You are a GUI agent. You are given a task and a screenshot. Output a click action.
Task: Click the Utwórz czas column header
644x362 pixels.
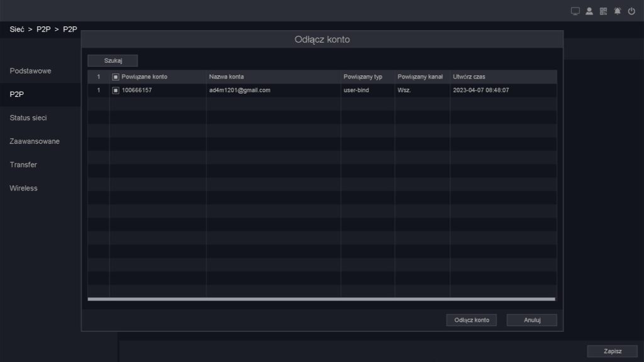click(469, 77)
